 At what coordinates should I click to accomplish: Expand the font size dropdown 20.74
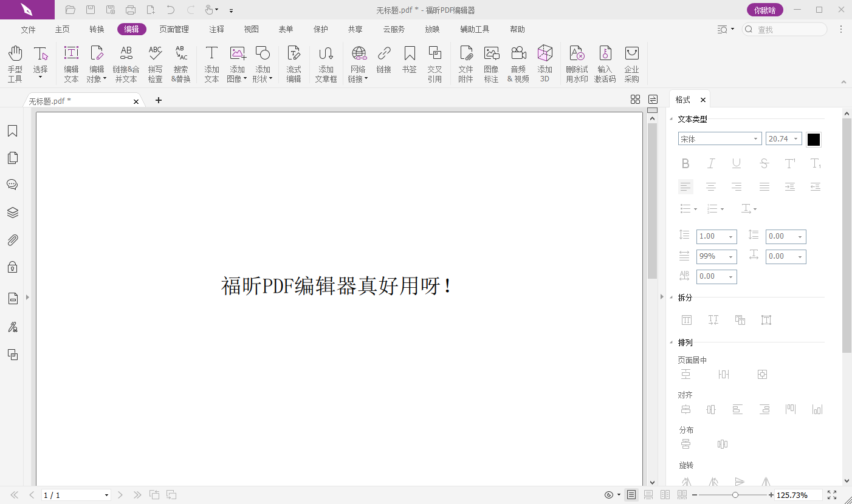(x=795, y=139)
